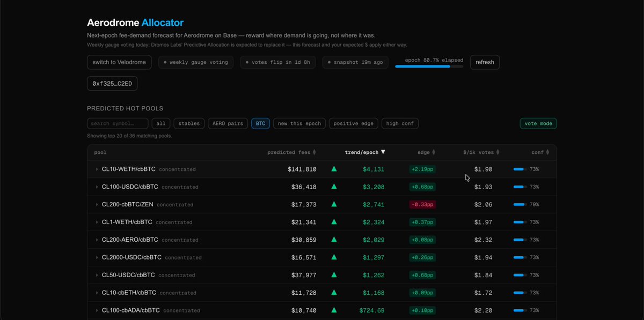Sort by predicted fees via its sort icon
This screenshot has width=644, height=320.
[x=314, y=152]
